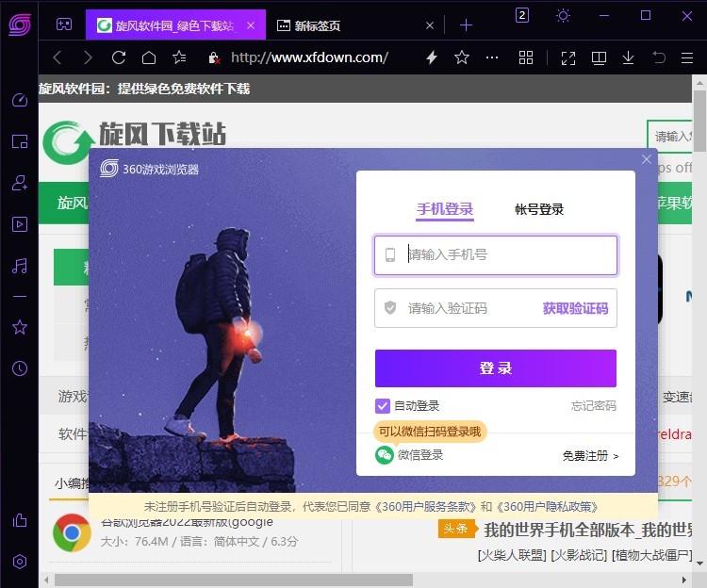Go forward with the forward arrow
The width and height of the screenshot is (707, 588).
click(x=88, y=57)
